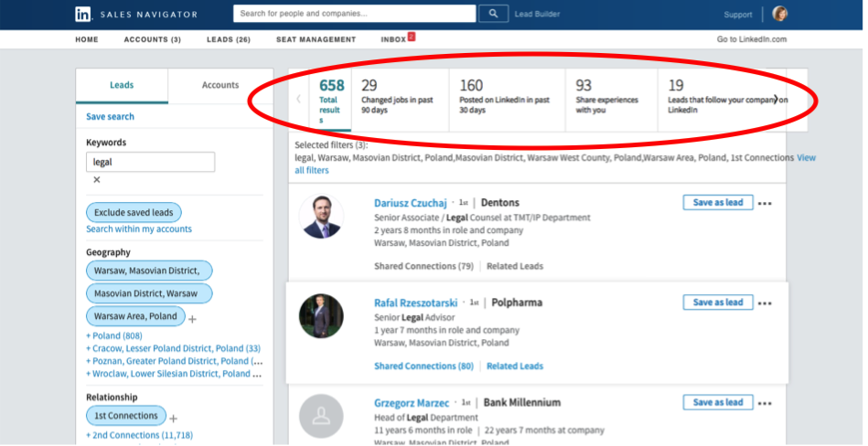Click the LinkedIn Sales Navigator logo
Viewport: 868px width, 446px height.
point(136,15)
